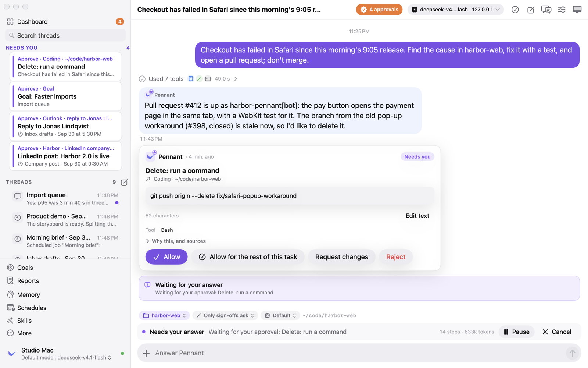Open the Studio Mac default model selector
The height and width of the screenshot is (368, 588).
coord(66,358)
